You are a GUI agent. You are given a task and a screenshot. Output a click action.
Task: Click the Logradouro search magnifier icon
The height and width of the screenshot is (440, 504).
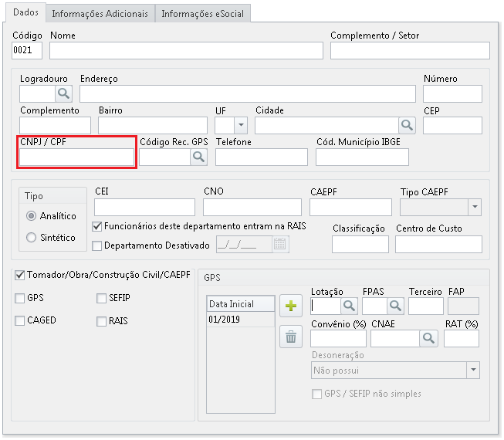click(x=63, y=93)
